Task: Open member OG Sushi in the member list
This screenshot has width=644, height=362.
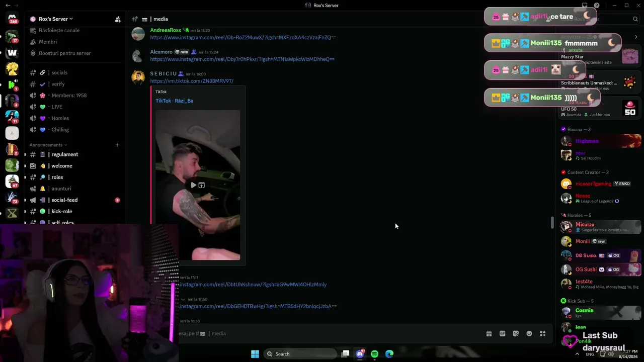Action: pyautogui.click(x=601, y=269)
